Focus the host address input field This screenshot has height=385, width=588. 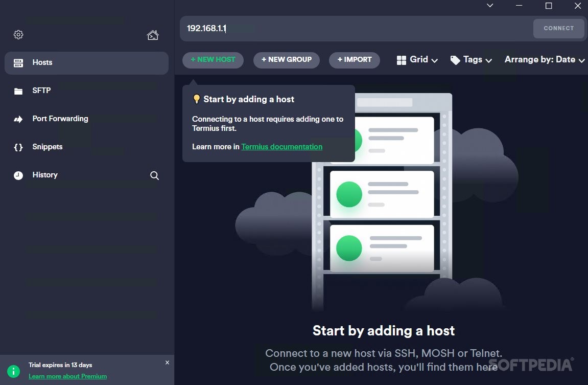click(356, 29)
